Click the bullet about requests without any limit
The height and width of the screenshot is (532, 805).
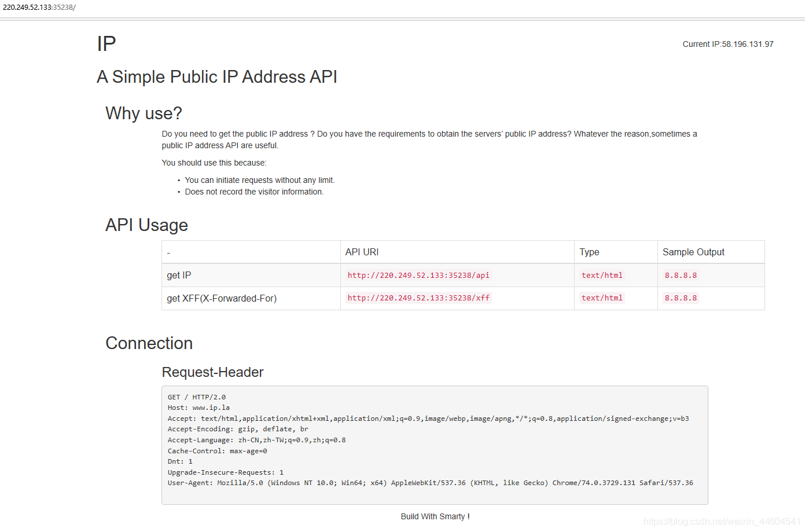(259, 180)
